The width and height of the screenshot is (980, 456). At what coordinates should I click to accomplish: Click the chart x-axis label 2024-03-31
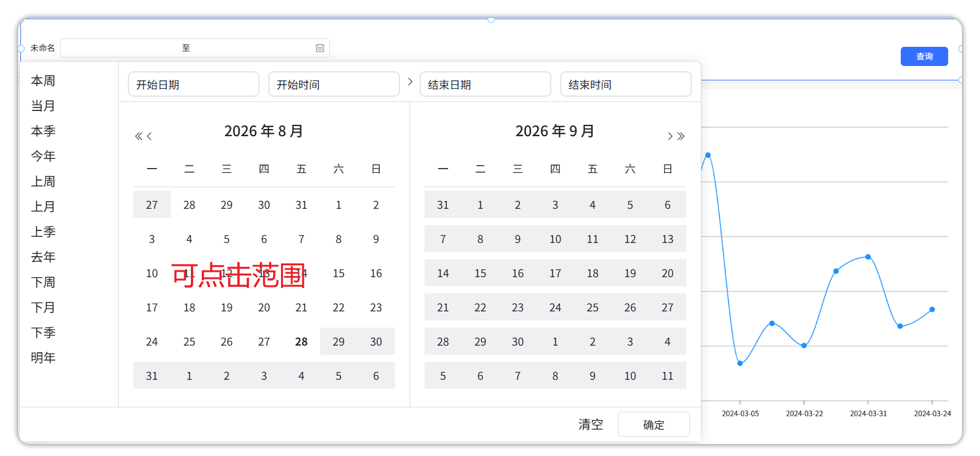click(868, 413)
